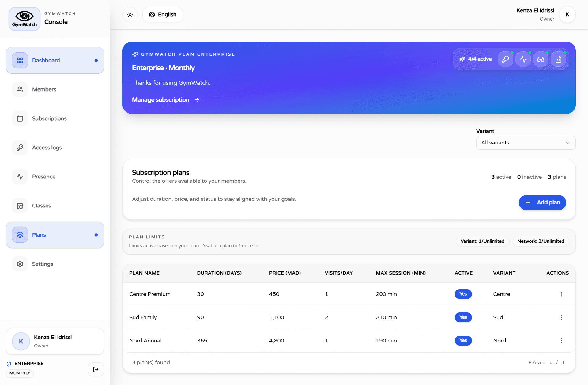This screenshot has width=588, height=385.
Task: Open the All variants dropdown
Action: (525, 143)
